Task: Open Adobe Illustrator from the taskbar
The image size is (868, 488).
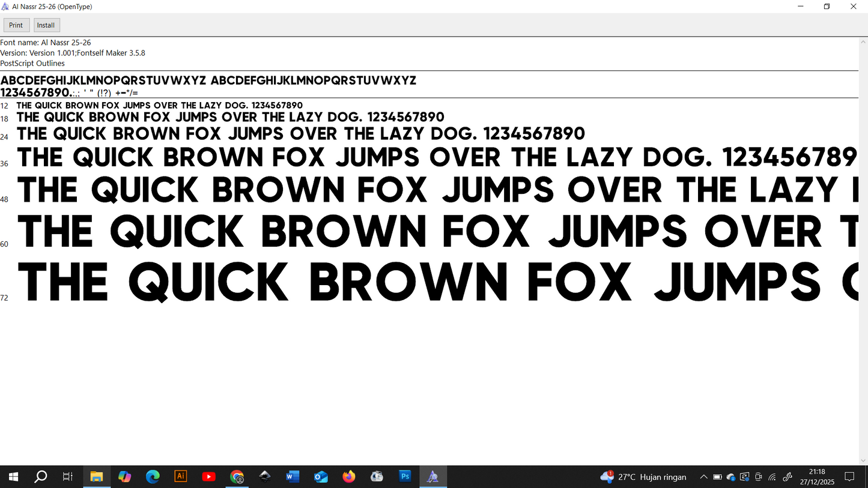Action: pos(180,477)
